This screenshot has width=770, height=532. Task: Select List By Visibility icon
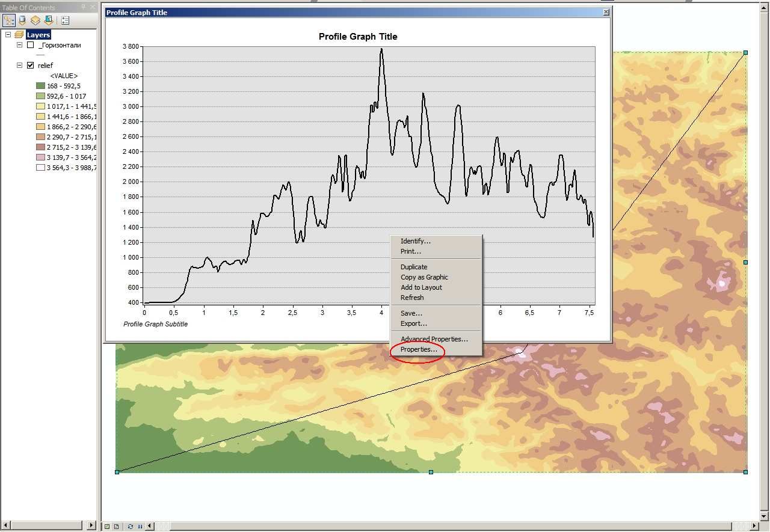click(x=35, y=20)
